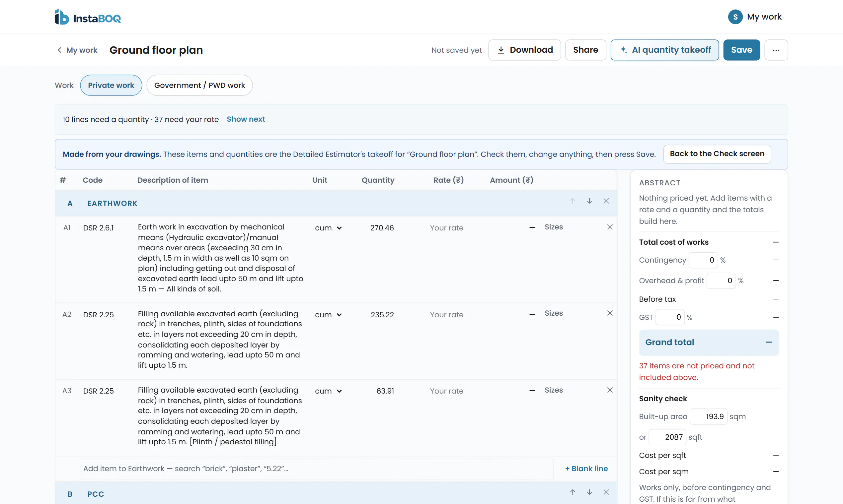The height and width of the screenshot is (504, 843).
Task: Edit Overhead & profit percent field
Action: click(721, 281)
